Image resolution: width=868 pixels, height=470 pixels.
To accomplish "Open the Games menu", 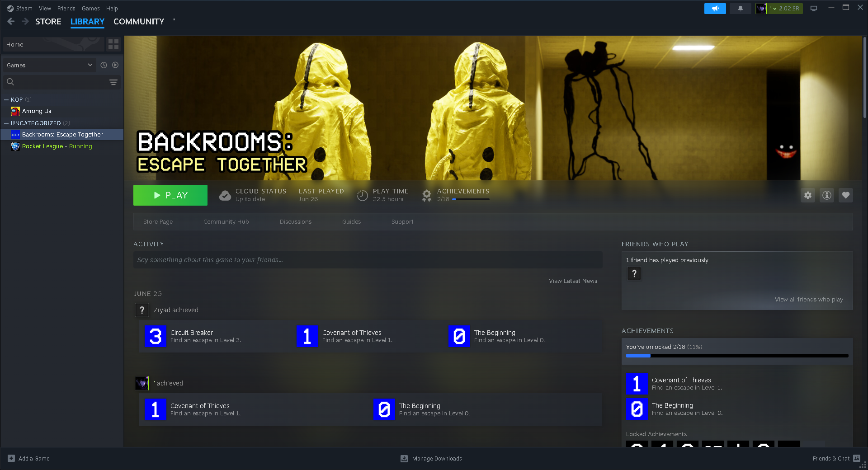I will tap(90, 9).
